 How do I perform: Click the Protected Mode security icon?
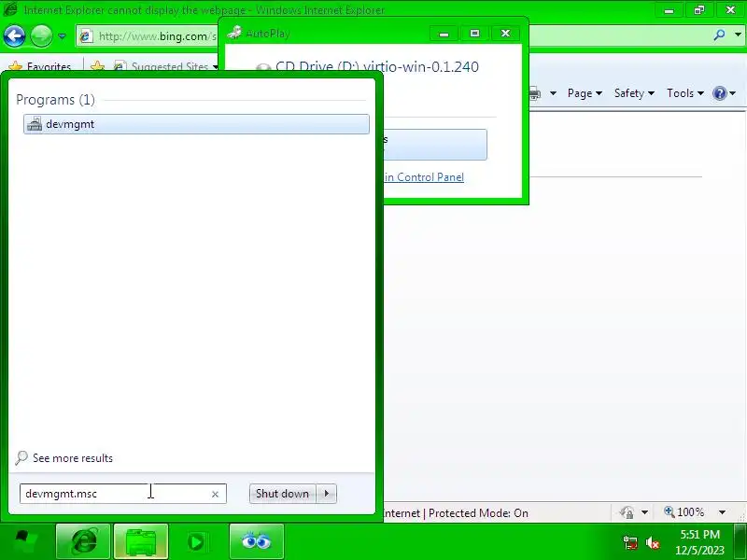point(627,512)
